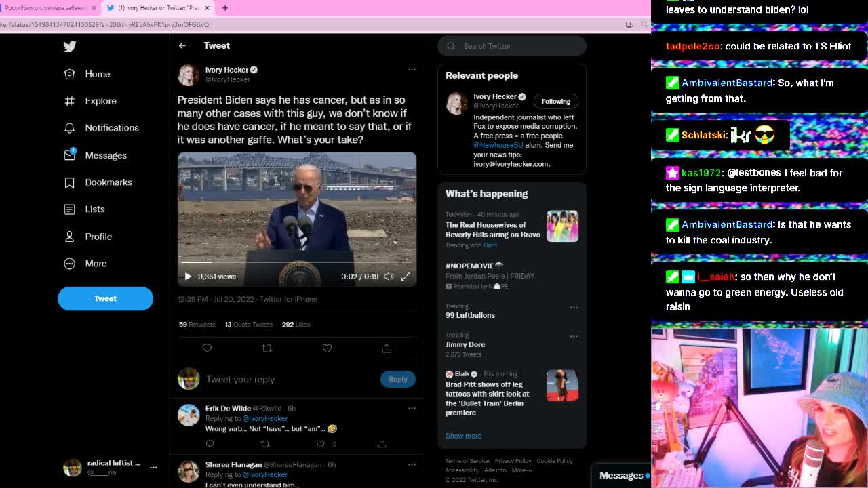The width and height of the screenshot is (868, 488).
Task: Open options for Sheree Flanagan's reply
Action: (x=412, y=464)
